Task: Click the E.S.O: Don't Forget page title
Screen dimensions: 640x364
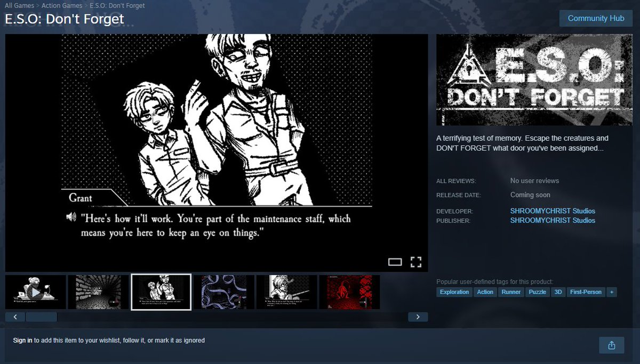Action: pyautogui.click(x=65, y=19)
